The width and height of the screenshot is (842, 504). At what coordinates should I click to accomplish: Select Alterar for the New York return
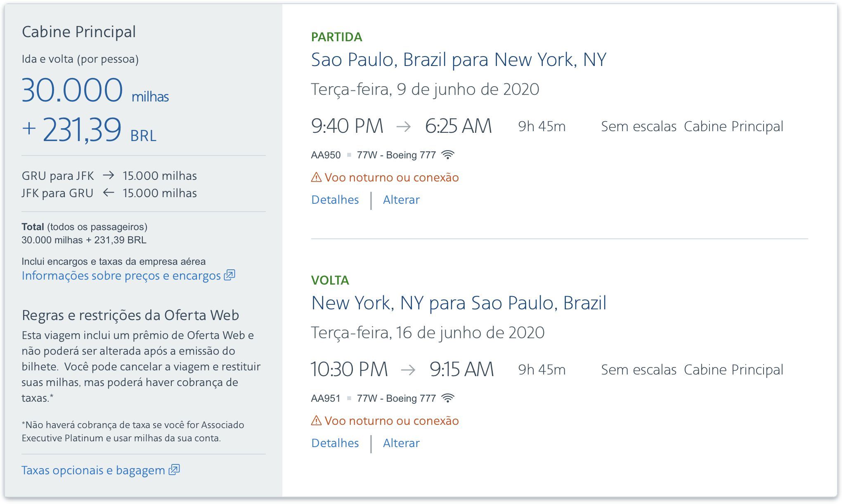[x=401, y=443]
